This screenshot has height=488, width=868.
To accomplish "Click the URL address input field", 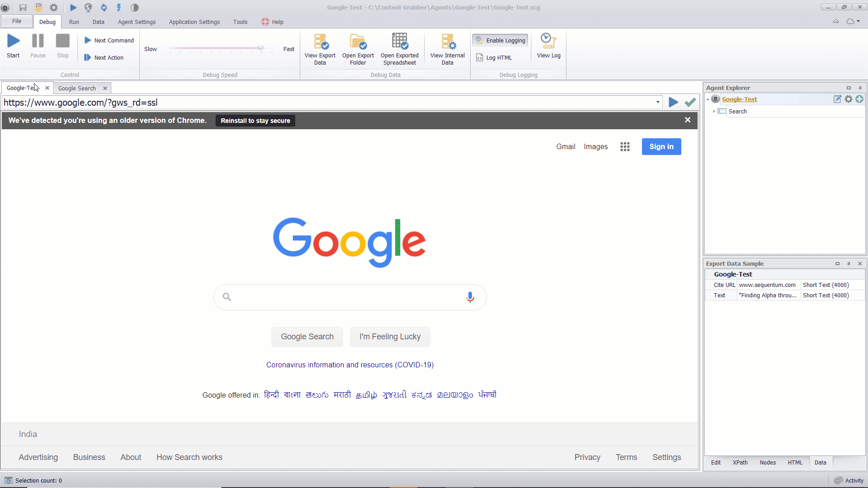I will click(x=331, y=102).
